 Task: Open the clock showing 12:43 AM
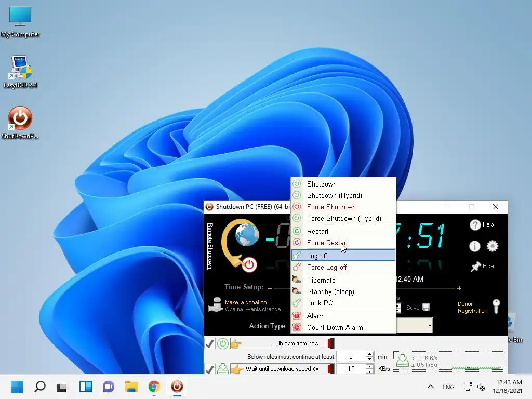[x=508, y=387]
